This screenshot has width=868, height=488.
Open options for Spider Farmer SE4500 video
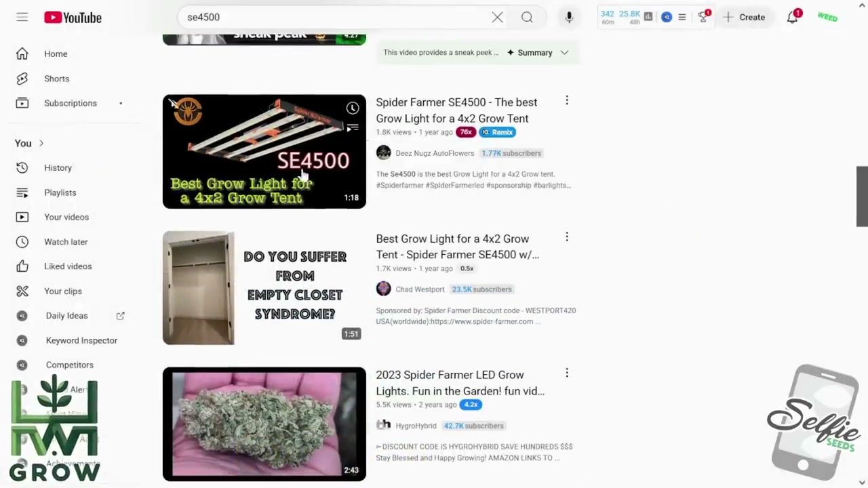point(567,101)
